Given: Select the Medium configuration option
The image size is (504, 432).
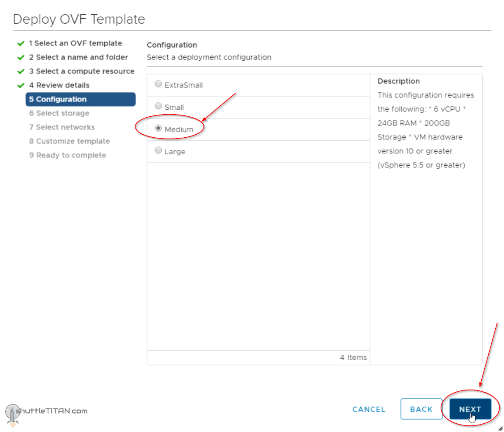Looking at the screenshot, I should pyautogui.click(x=159, y=129).
